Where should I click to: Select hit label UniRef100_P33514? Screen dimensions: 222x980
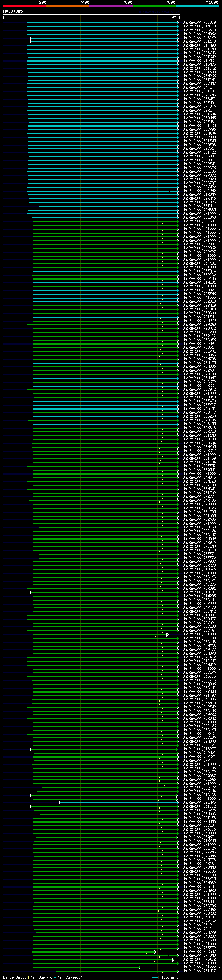199,347
